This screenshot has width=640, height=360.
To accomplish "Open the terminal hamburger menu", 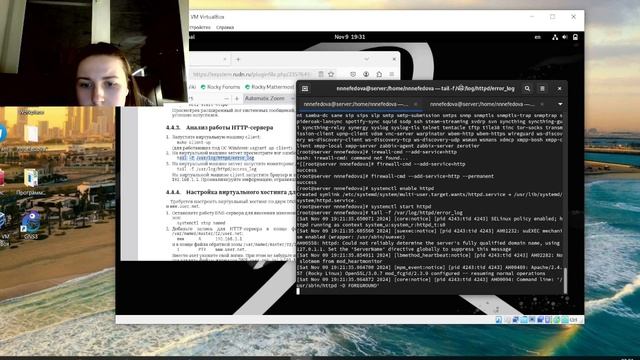I will (x=542, y=89).
